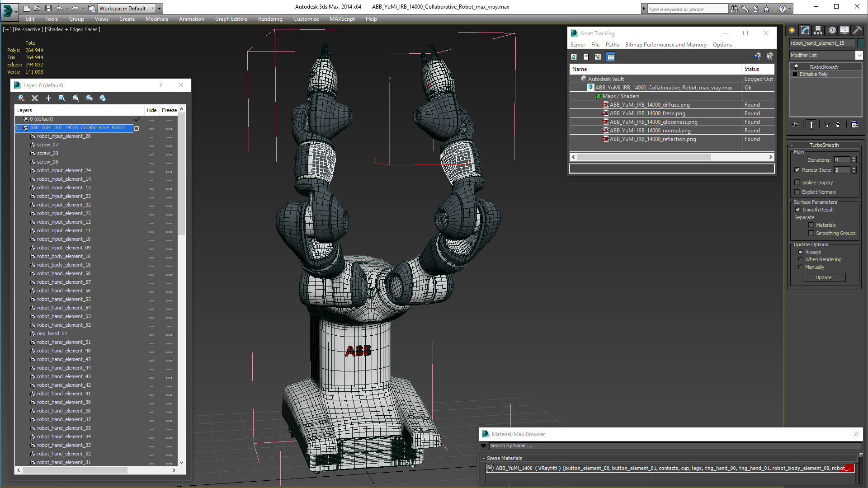Click Select Highlighted Objects and Layers icon

click(62, 98)
